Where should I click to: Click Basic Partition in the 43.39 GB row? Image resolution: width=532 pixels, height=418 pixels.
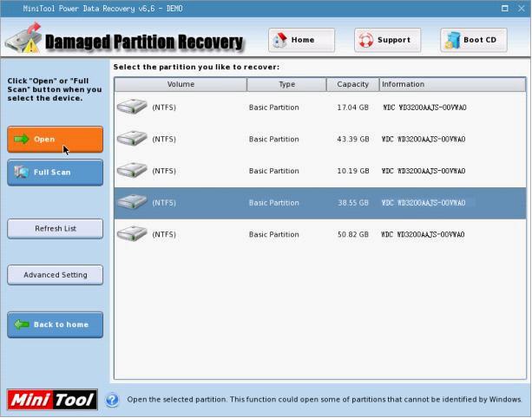(273, 140)
